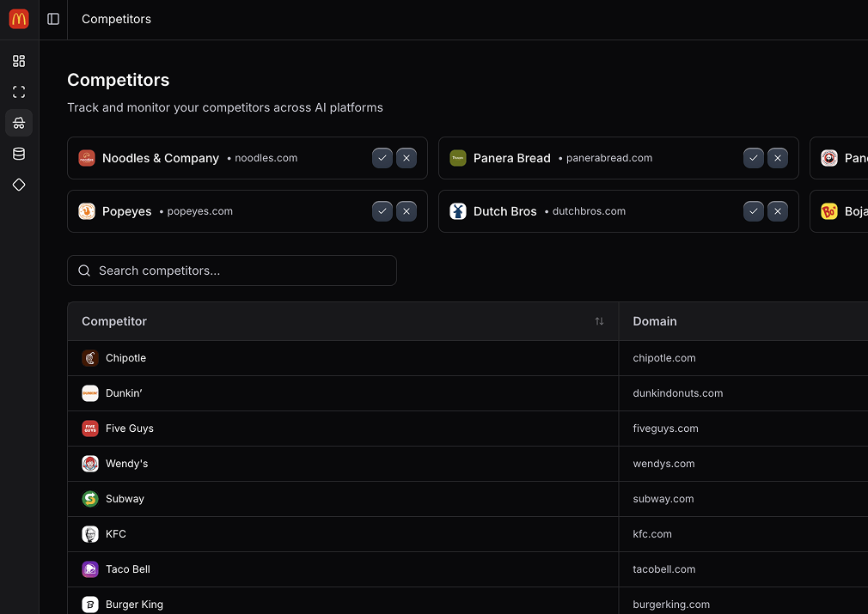Image resolution: width=868 pixels, height=614 pixels.
Task: Open the database icon in sidebar
Action: (19, 154)
